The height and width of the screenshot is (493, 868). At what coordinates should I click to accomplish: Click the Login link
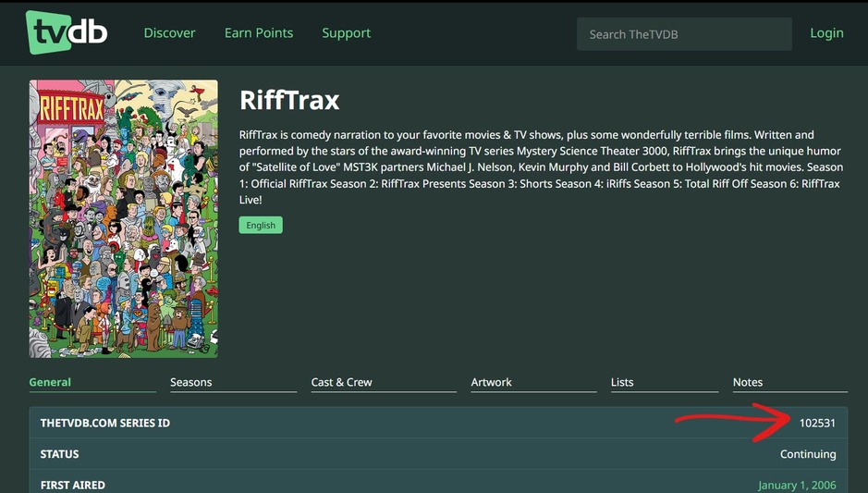pos(826,33)
